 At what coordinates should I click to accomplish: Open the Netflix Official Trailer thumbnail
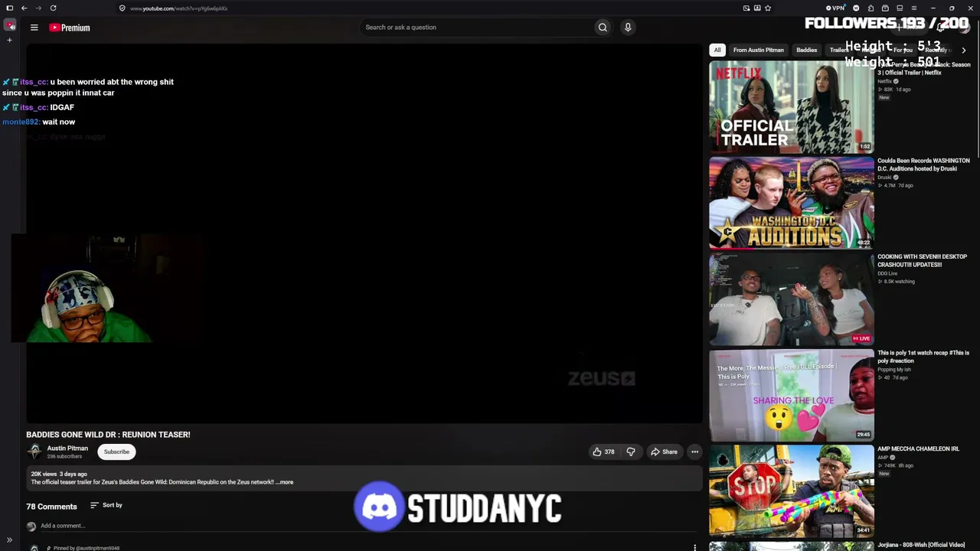792,107
